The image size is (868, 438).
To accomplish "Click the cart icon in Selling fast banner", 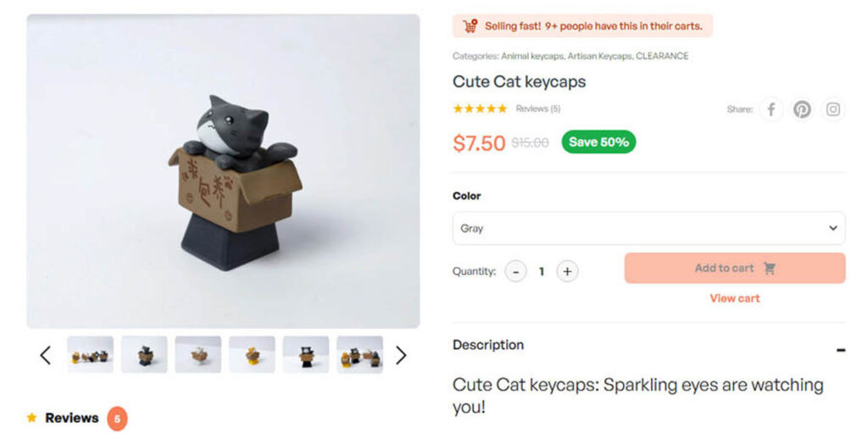I will [x=470, y=25].
